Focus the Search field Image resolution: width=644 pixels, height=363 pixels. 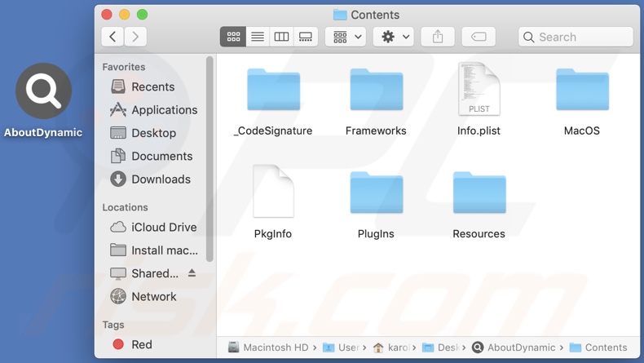[576, 37]
